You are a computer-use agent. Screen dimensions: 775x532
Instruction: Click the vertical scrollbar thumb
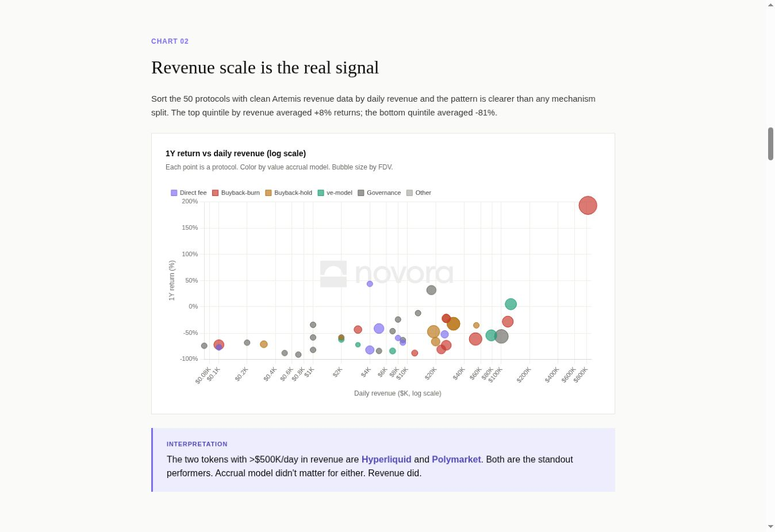click(770, 144)
